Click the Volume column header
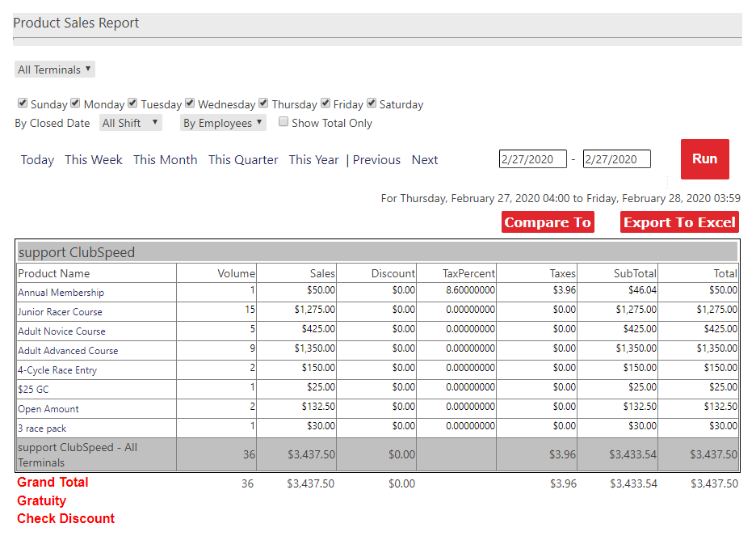Image resolution: width=756 pixels, height=536 pixels. (236, 273)
